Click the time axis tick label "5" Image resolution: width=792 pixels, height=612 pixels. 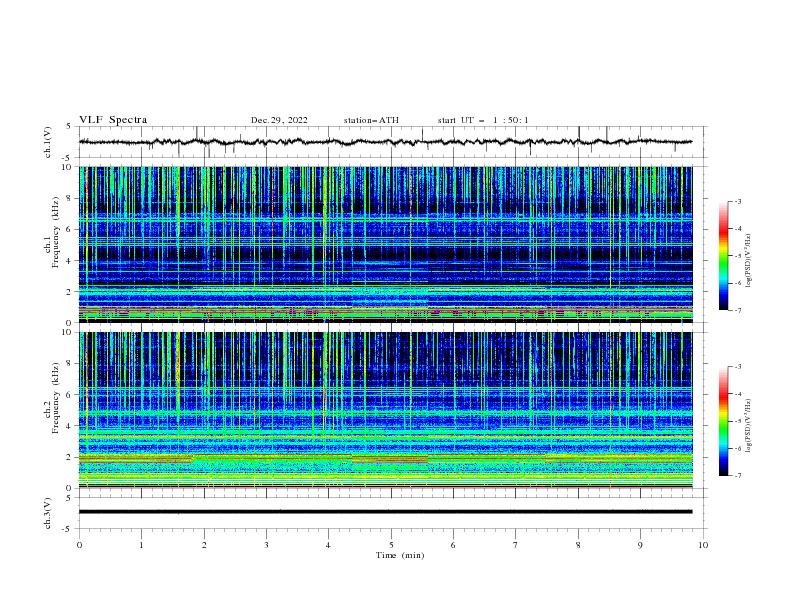pos(391,545)
